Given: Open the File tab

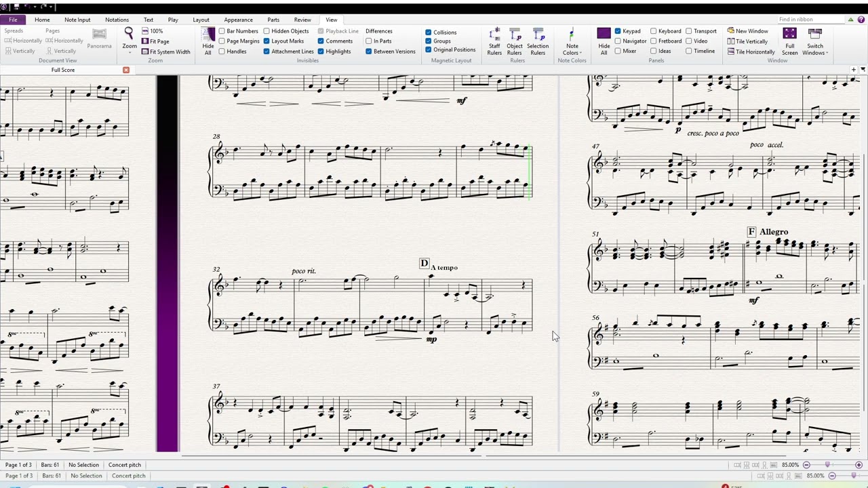Looking at the screenshot, I should click(14, 20).
